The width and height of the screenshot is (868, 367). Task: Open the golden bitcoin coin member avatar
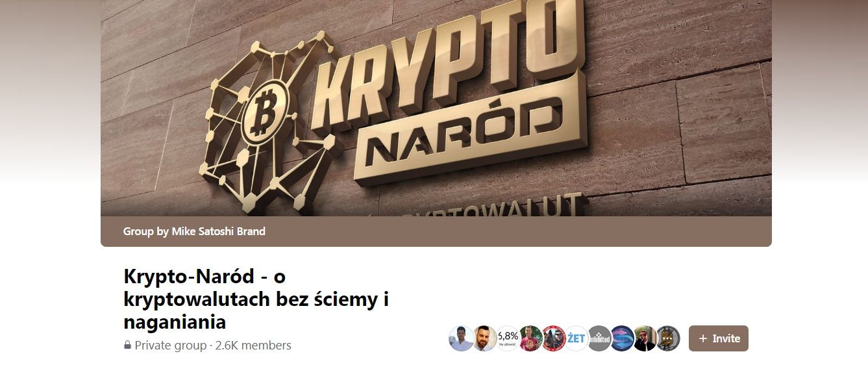coord(668,338)
